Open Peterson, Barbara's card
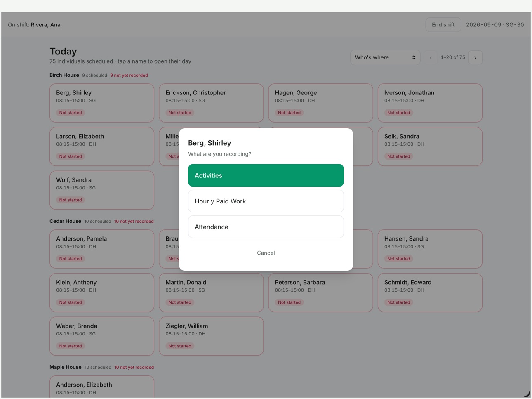 [x=320, y=293]
